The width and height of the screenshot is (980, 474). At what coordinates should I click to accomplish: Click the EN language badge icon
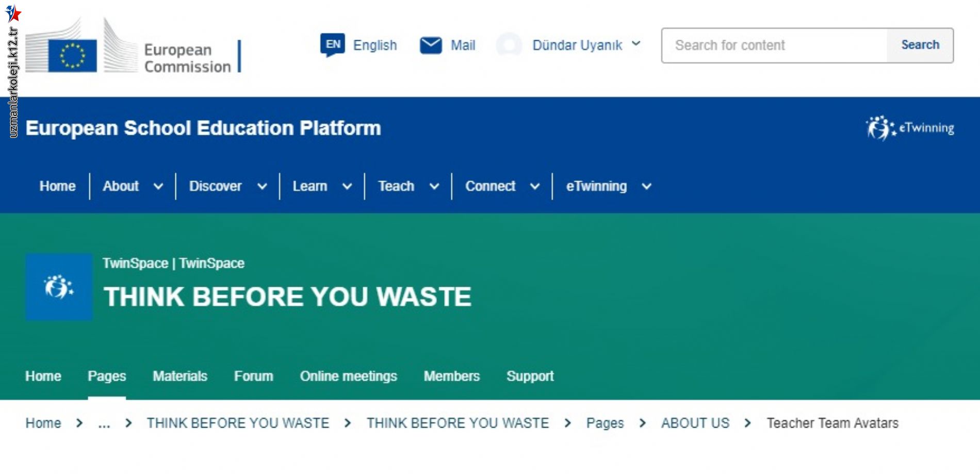coord(333,45)
